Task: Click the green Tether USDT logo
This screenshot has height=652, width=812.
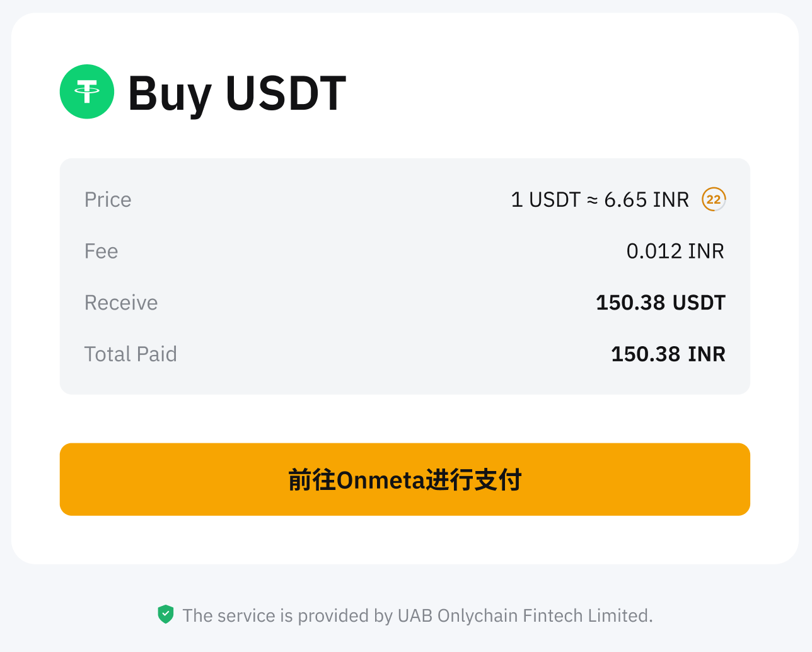Action: (87, 92)
